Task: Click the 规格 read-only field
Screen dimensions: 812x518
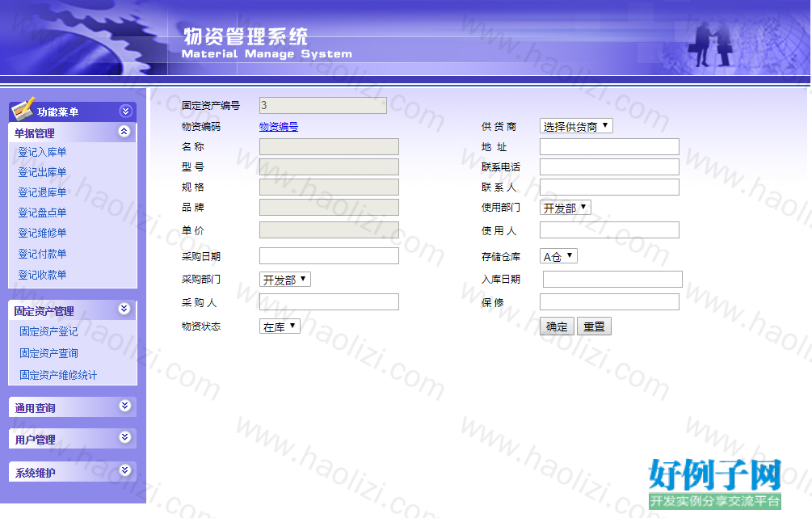Action: tap(330, 187)
